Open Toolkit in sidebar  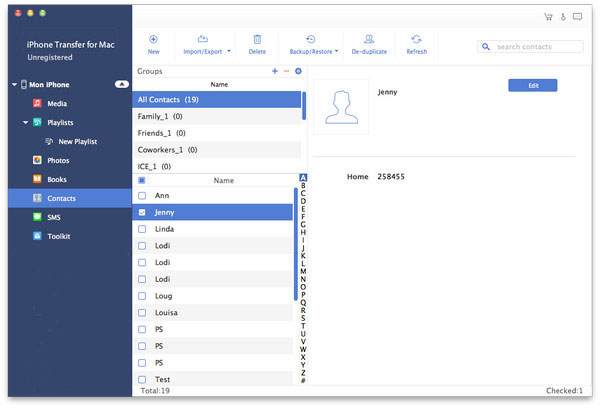[x=59, y=236]
